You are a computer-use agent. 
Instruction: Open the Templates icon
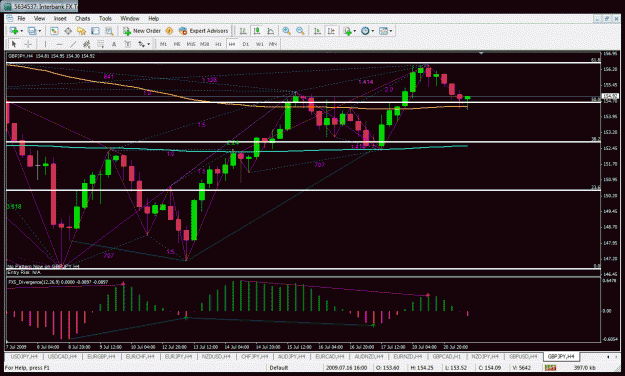[383, 31]
